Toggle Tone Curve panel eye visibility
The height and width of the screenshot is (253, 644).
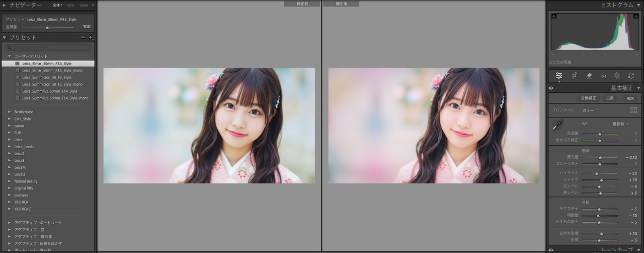551,249
